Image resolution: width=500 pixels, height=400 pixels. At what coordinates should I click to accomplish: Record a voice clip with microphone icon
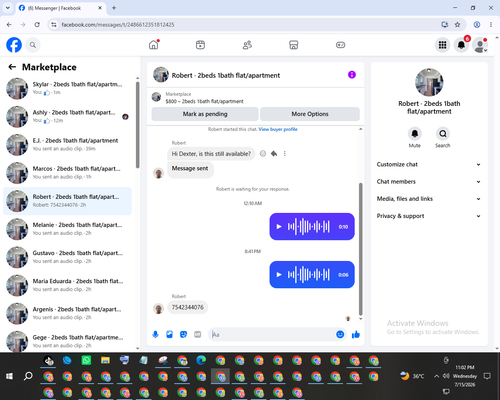[155, 334]
